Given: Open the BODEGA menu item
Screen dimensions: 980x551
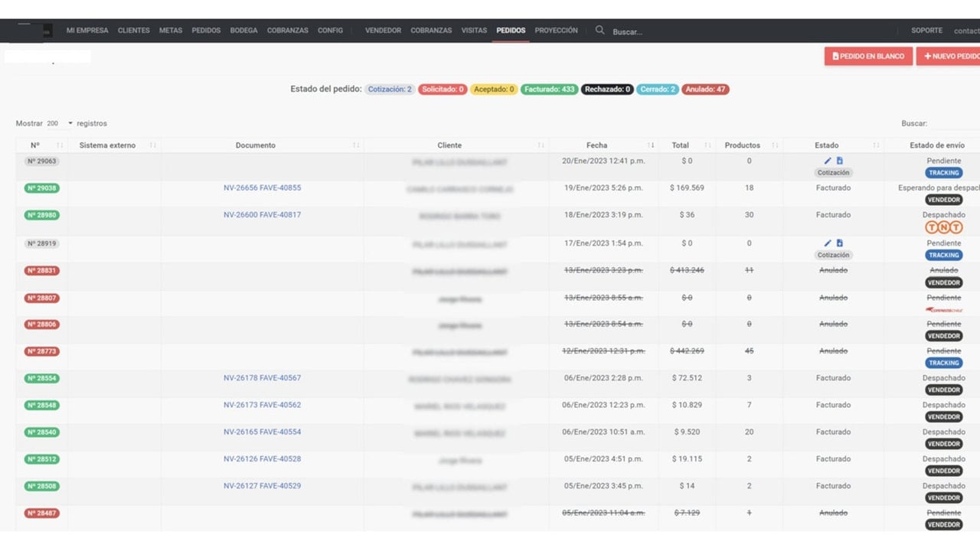Looking at the screenshot, I should (243, 31).
